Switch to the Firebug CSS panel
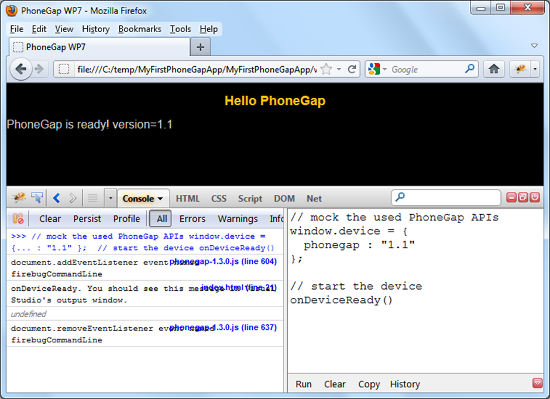Screen dimensions: 550x399 [219, 198]
